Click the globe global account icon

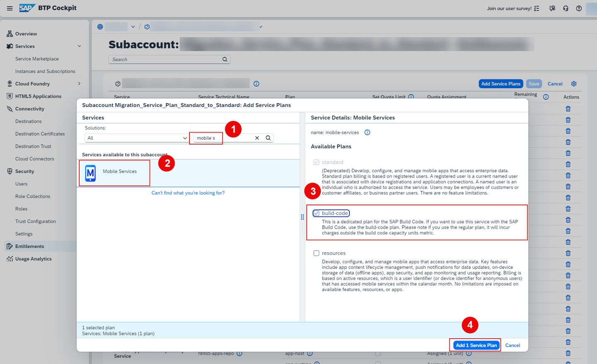[100, 27]
